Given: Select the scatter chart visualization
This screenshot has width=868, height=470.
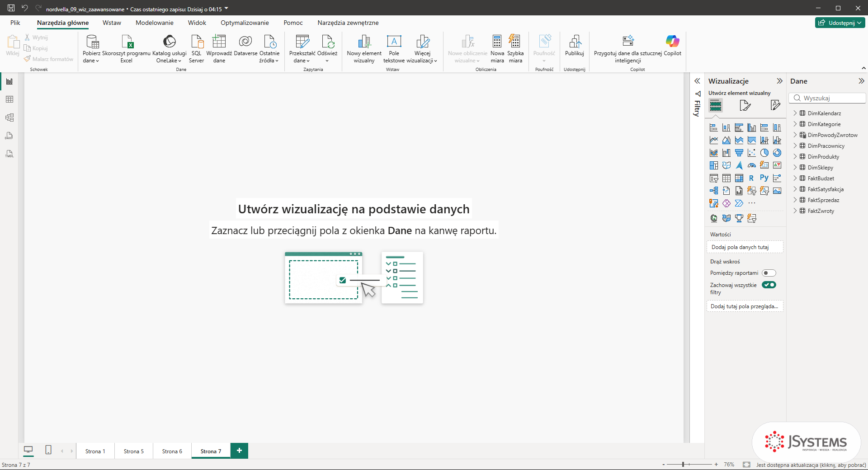Looking at the screenshot, I should pos(752,153).
